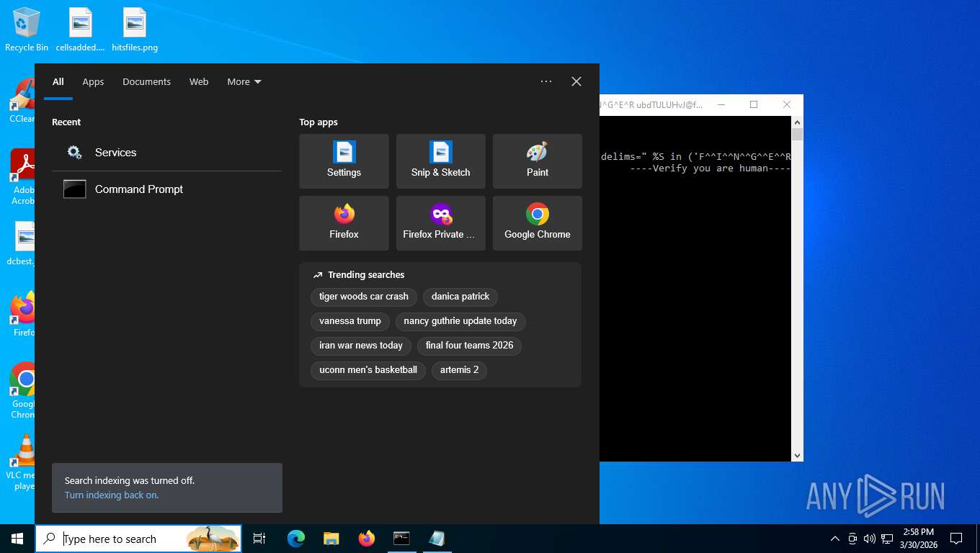
Task: Search trending danica patrick
Action: click(x=460, y=297)
